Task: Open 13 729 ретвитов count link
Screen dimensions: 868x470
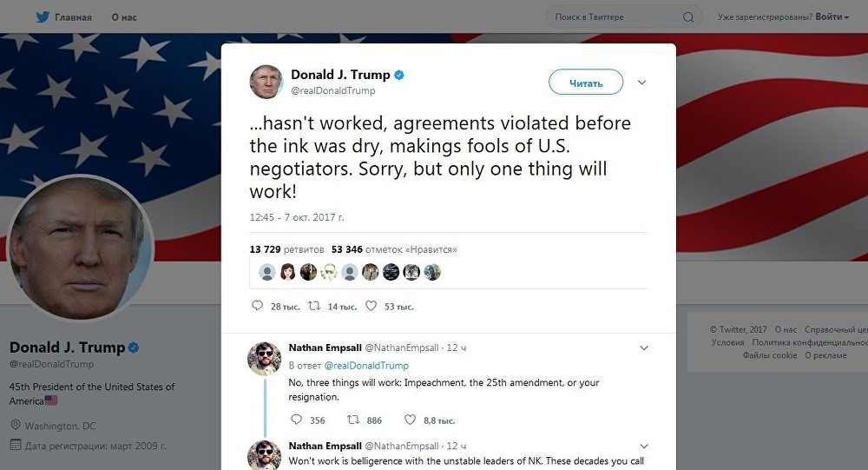Action: point(286,249)
